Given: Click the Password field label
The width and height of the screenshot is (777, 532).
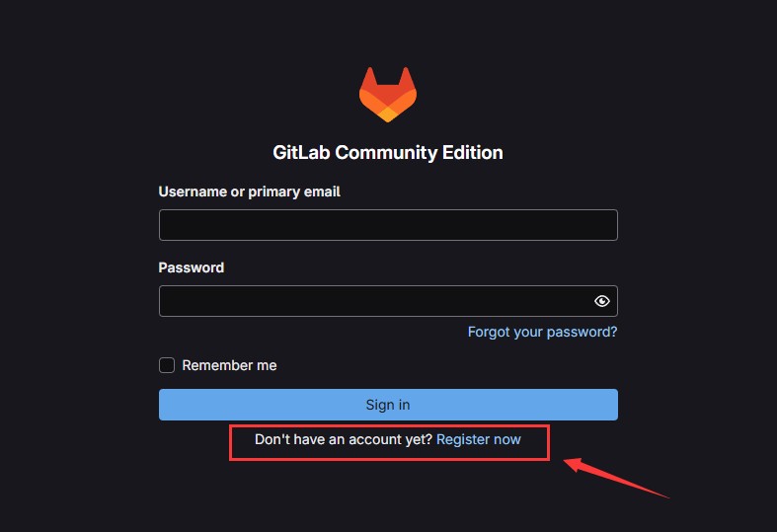Looking at the screenshot, I should coord(192,267).
